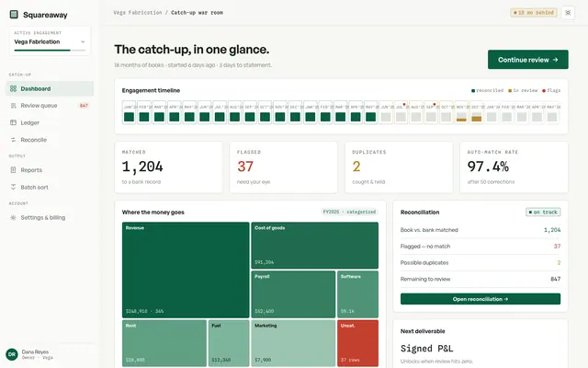588x368 pixels.
Task: Click the Squareaway logo icon
Action: pos(14,15)
